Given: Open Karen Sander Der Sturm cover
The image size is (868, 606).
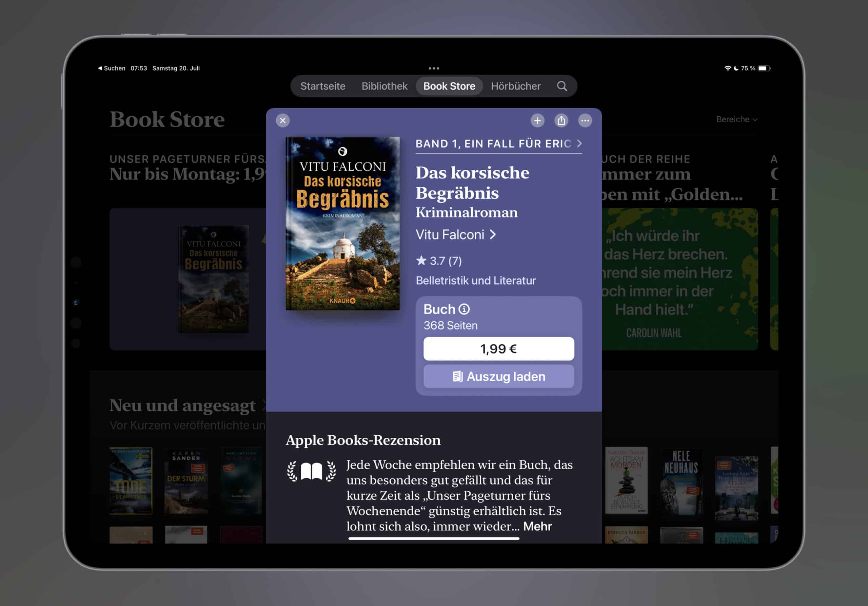Looking at the screenshot, I should click(x=186, y=481).
